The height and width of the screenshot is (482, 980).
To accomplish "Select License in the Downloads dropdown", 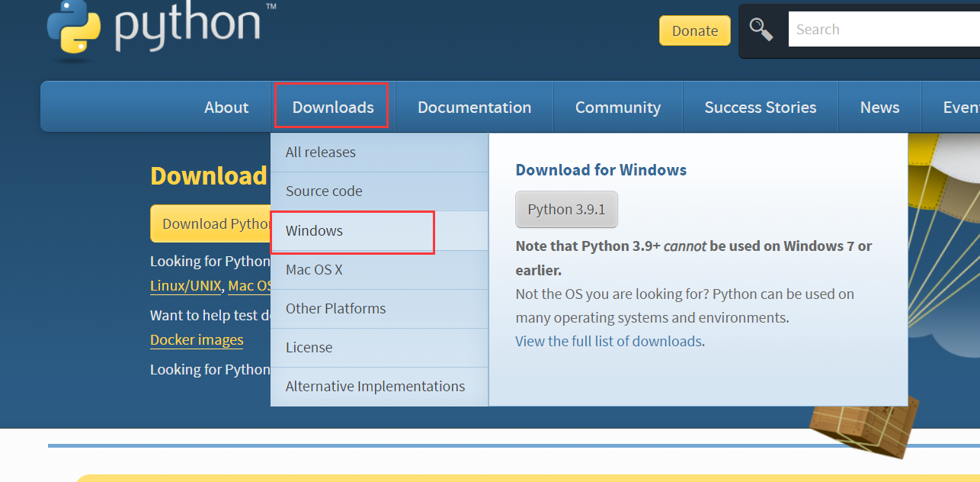I will coord(380,348).
